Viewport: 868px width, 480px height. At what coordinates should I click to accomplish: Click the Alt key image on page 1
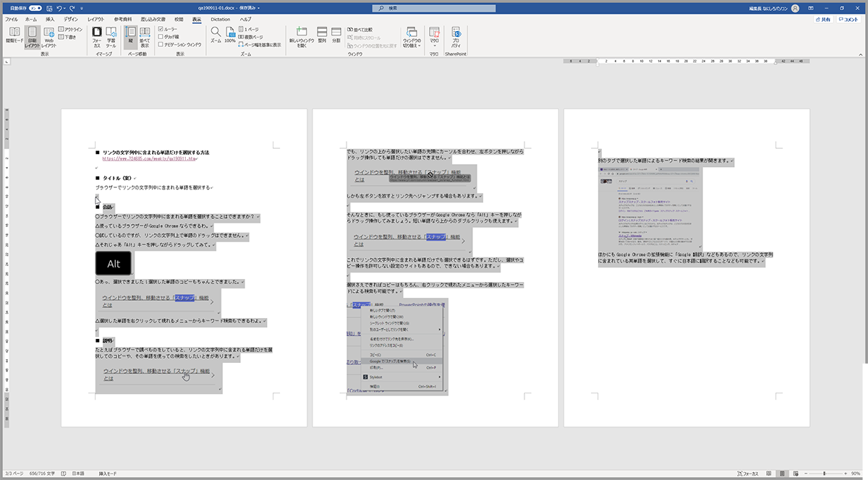pos(114,263)
